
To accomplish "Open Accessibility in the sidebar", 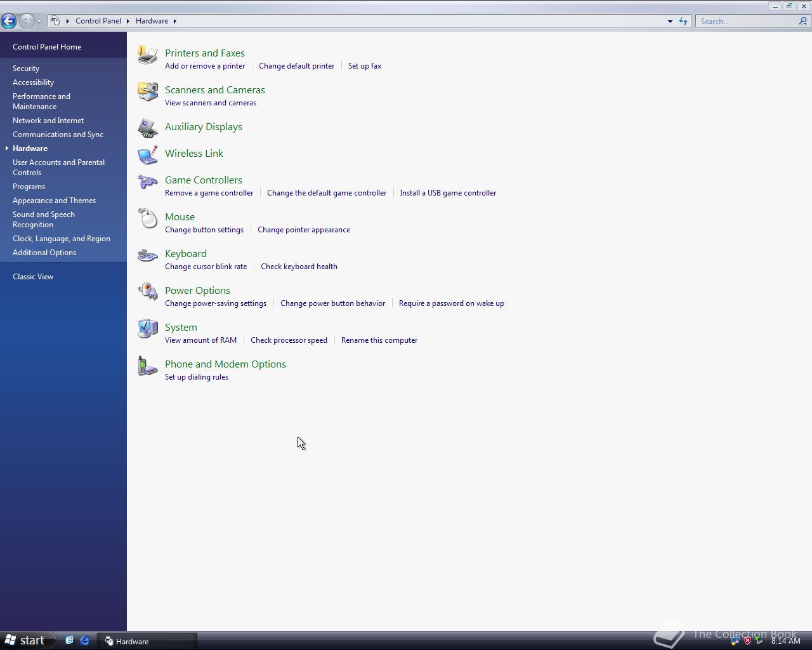I will click(x=33, y=83).
